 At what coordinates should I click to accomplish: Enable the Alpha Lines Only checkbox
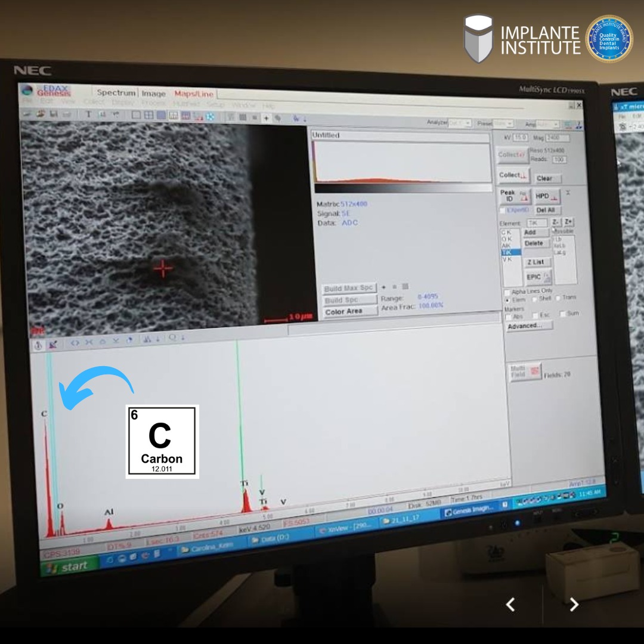pyautogui.click(x=507, y=292)
